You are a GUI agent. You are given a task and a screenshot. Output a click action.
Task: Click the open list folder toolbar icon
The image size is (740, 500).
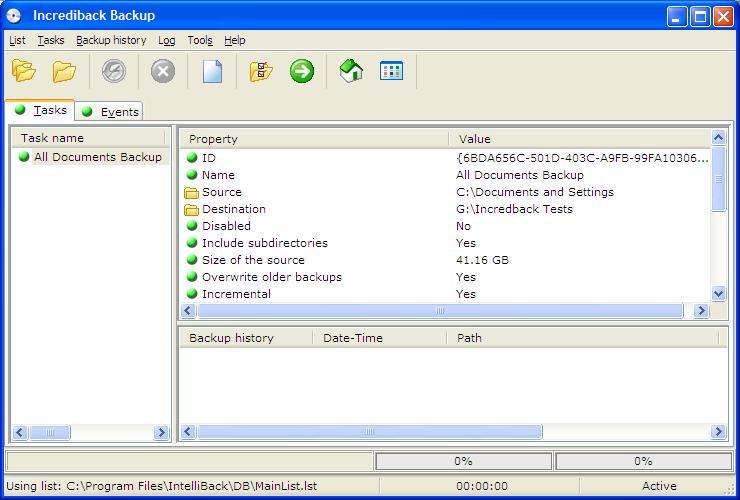coord(24,71)
